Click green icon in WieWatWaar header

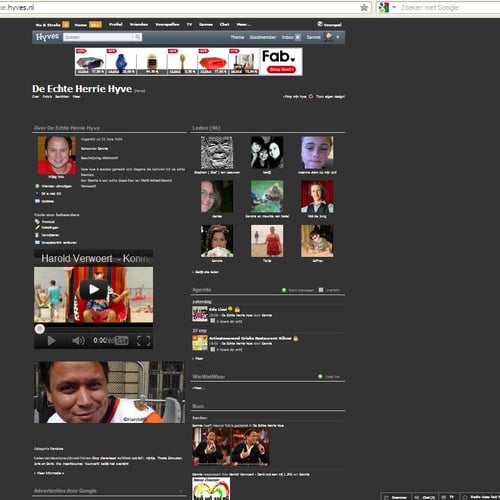click(320, 377)
